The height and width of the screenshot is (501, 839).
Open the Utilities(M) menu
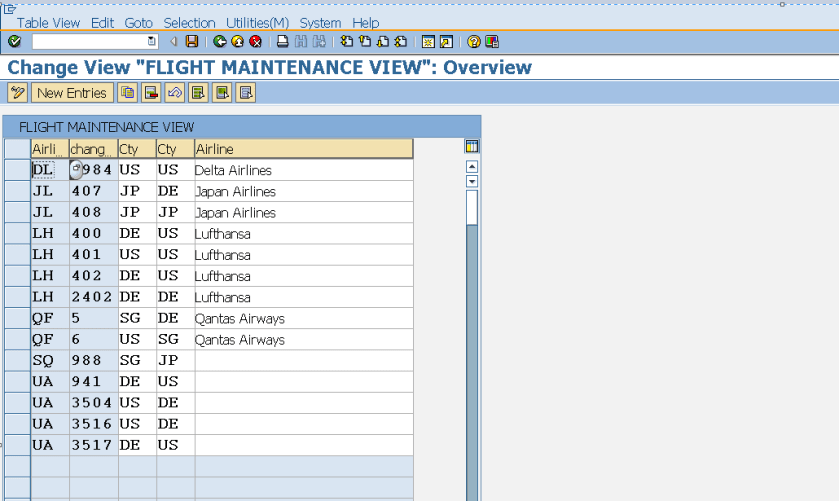[x=256, y=22]
